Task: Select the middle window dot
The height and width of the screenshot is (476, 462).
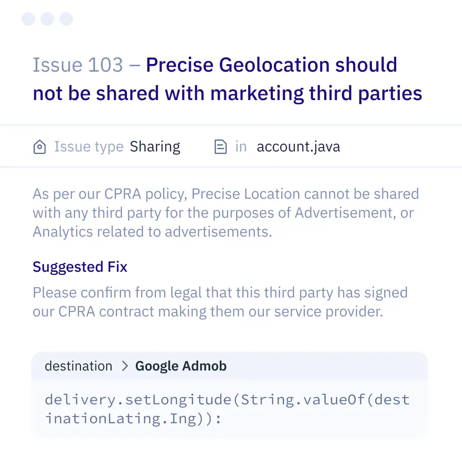Action: coord(47,19)
